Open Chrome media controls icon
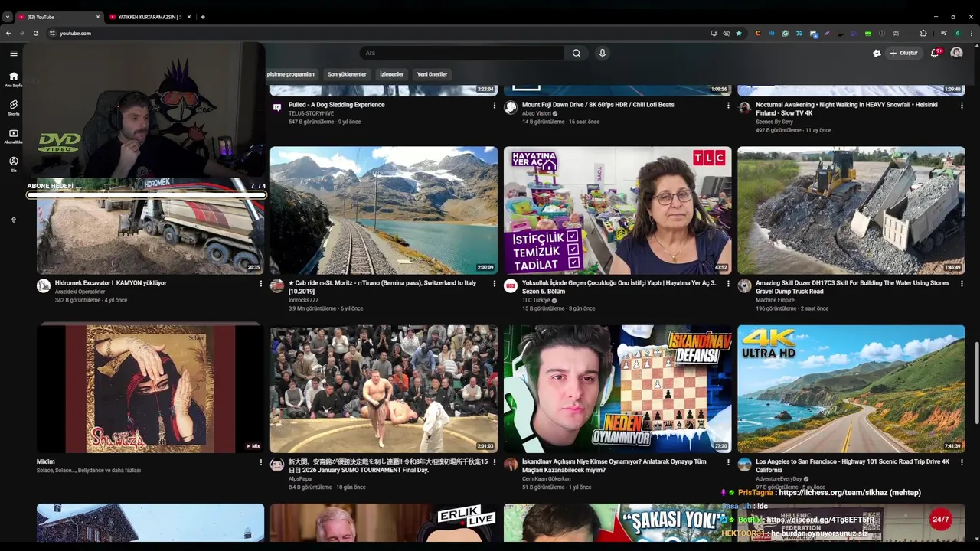This screenshot has width=980, height=551. (944, 33)
